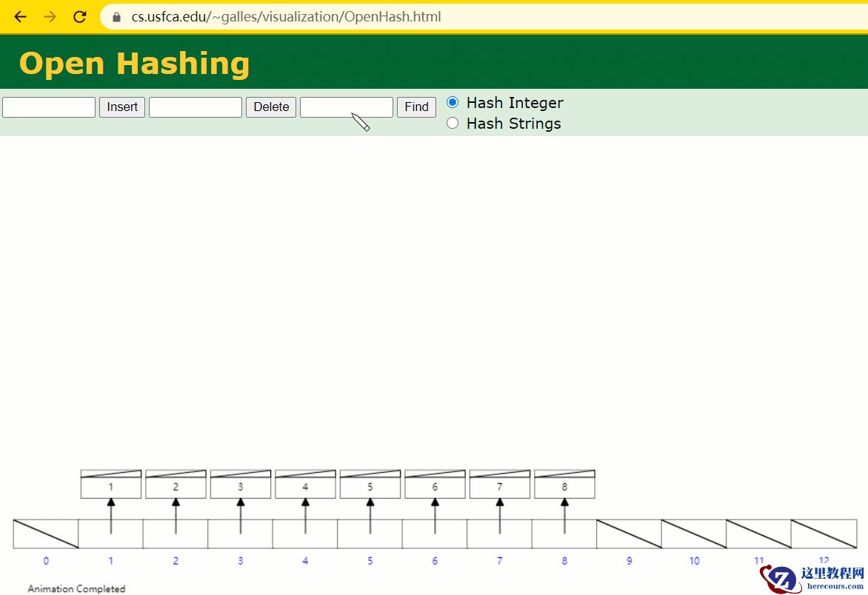Focus the Delete value input field
Viewport: 868px width, 595px height.
coord(196,107)
